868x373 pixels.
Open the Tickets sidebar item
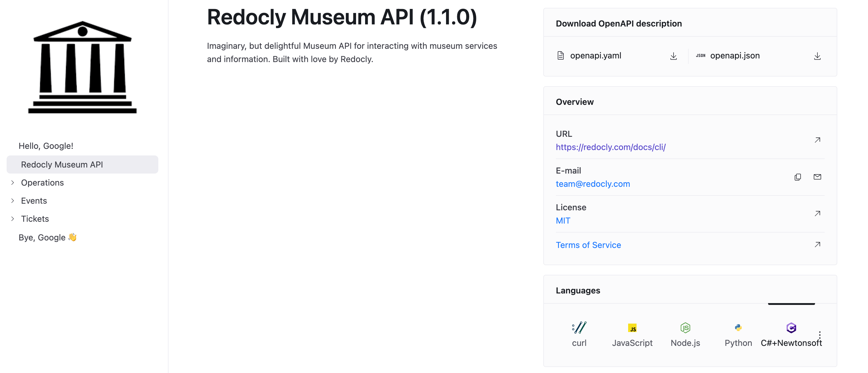pyautogui.click(x=35, y=219)
